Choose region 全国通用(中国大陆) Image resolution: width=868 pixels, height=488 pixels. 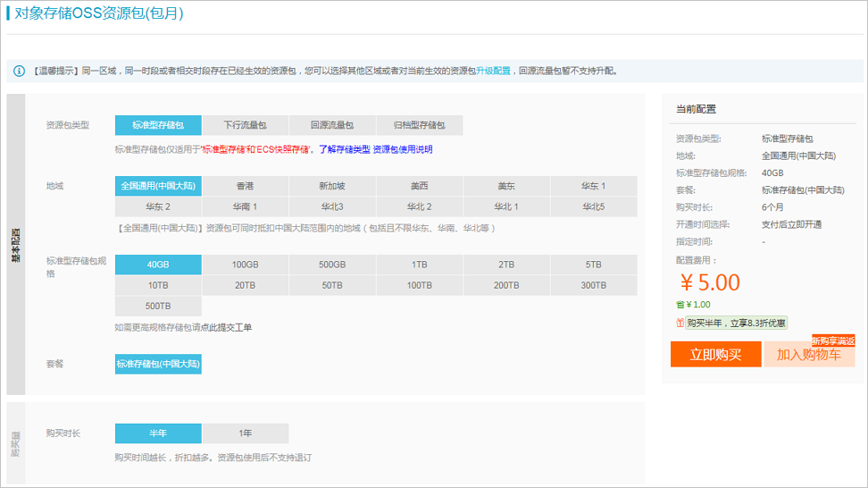(x=158, y=186)
